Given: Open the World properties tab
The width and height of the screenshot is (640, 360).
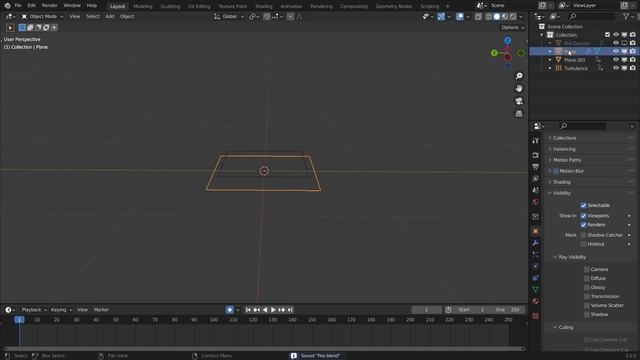Looking at the screenshot, I should click(x=536, y=202).
